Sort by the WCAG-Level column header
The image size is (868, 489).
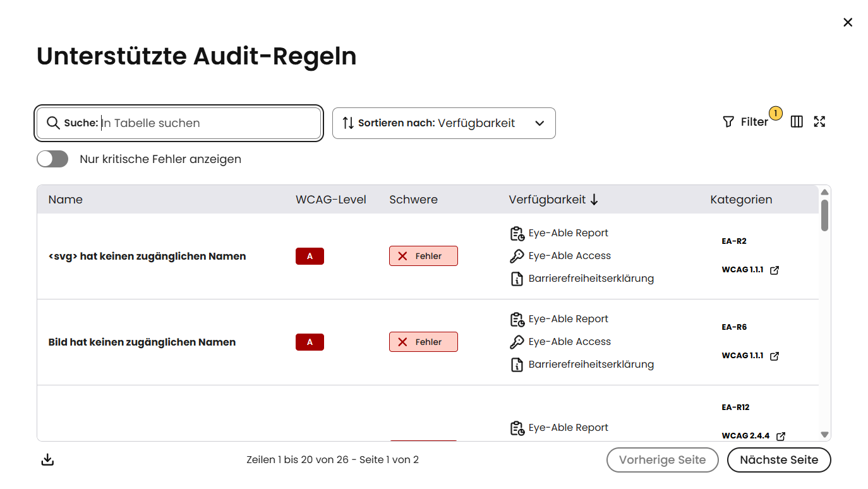tap(330, 200)
